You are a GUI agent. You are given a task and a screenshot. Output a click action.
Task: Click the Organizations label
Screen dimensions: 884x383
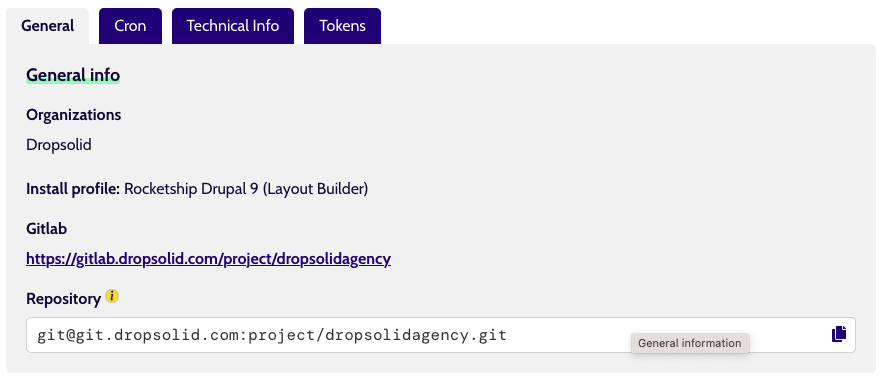pyautogui.click(x=73, y=115)
